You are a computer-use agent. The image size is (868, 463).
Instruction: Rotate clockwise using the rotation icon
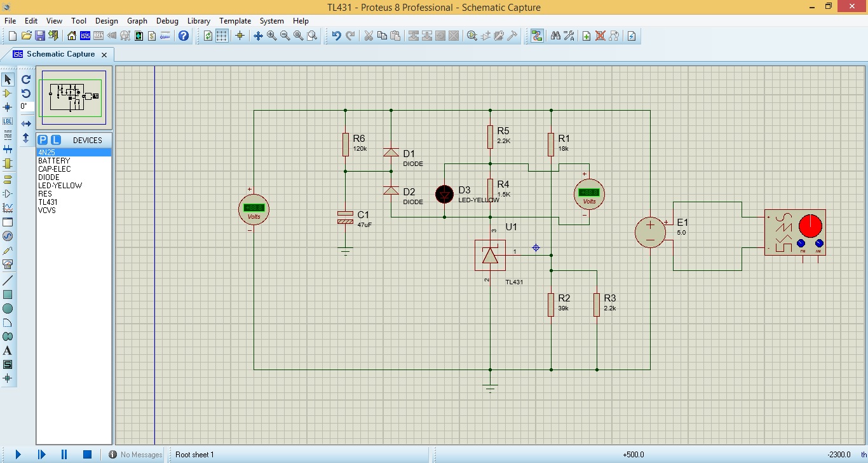pyautogui.click(x=26, y=79)
